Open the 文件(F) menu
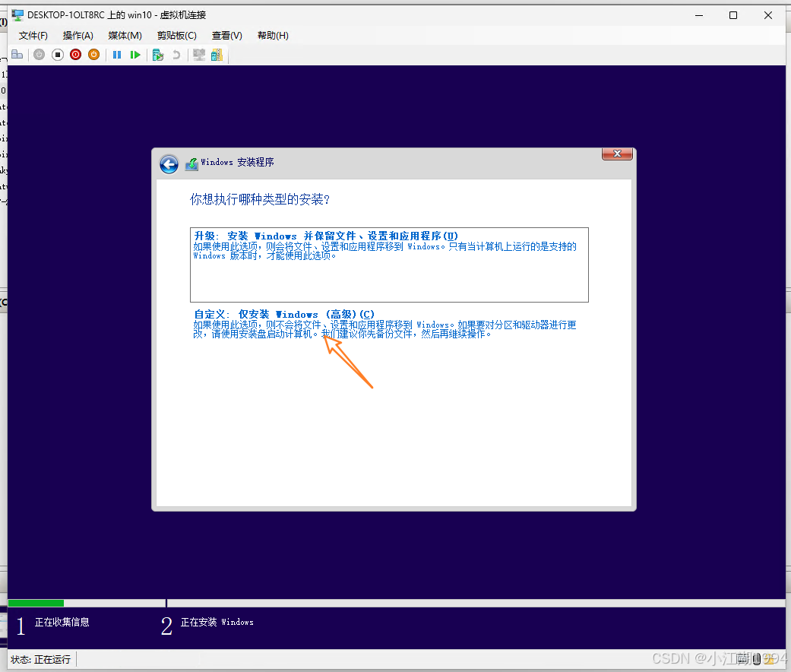The image size is (791, 672). (33, 35)
